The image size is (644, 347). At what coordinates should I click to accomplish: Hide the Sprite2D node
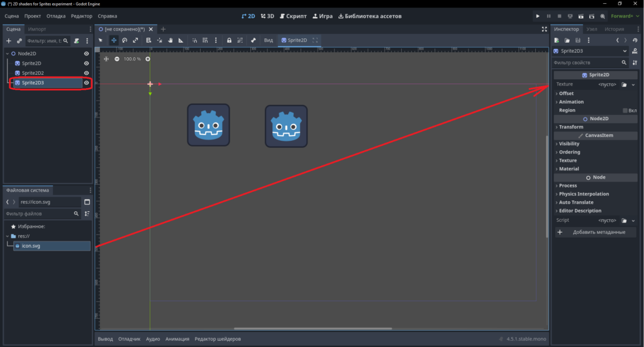(x=86, y=63)
